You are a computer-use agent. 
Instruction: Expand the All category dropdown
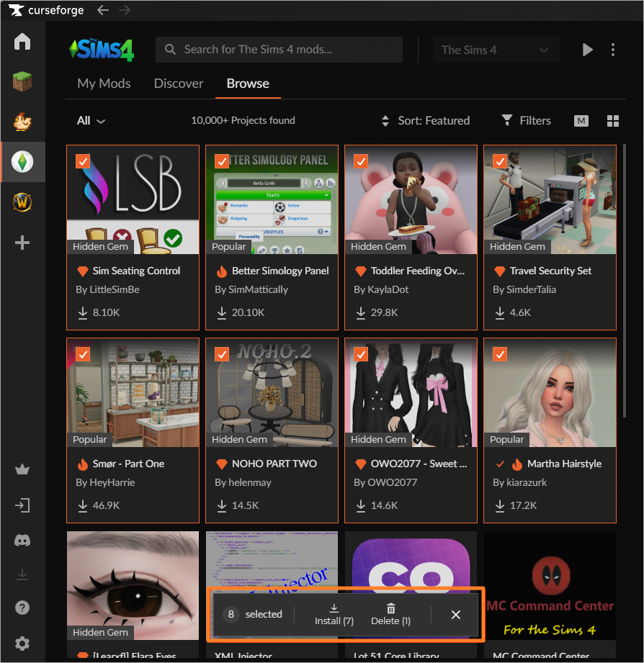[x=91, y=121]
